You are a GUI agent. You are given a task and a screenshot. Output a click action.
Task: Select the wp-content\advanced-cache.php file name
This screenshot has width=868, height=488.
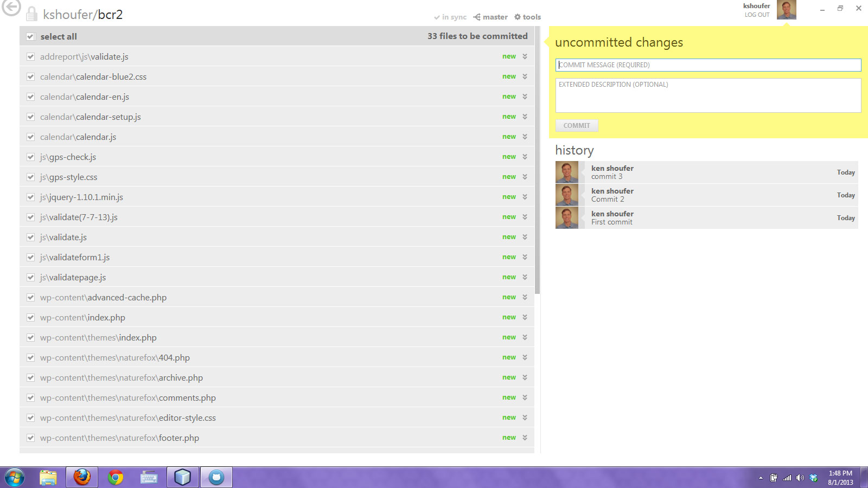(103, 298)
